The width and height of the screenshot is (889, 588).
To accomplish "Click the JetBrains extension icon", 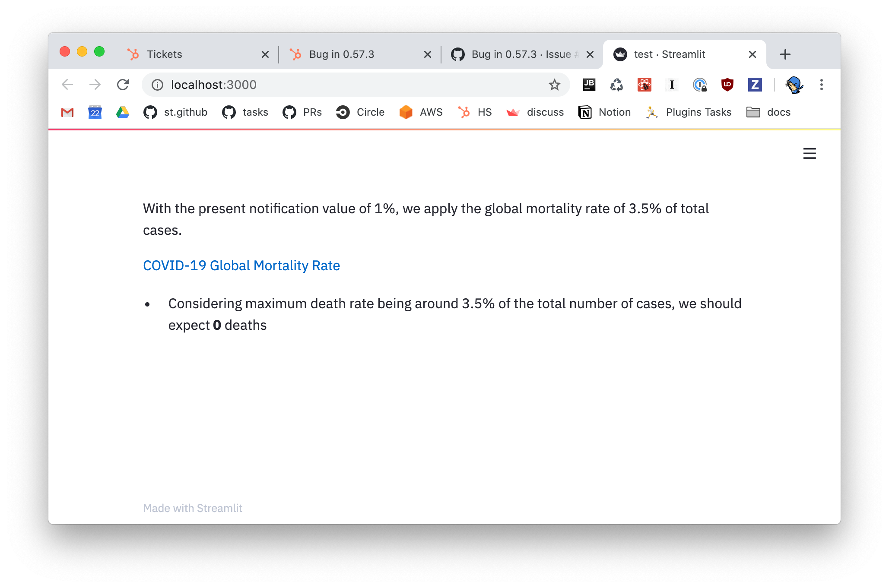I will click(589, 85).
